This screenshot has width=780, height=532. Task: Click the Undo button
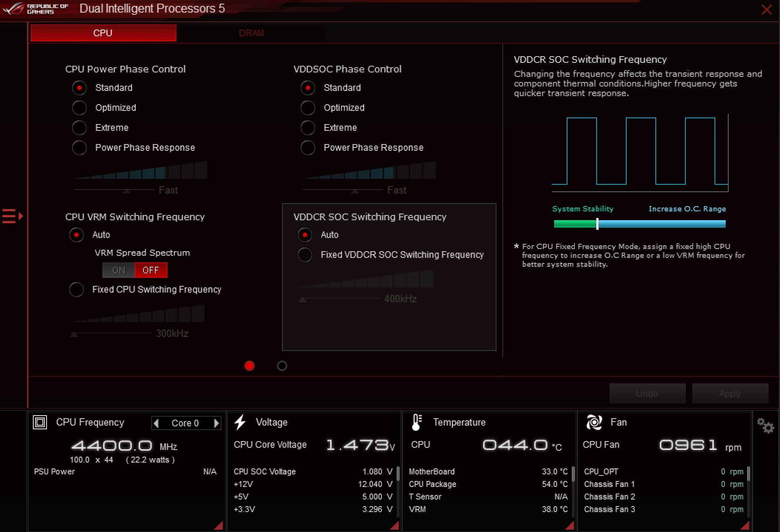647,393
